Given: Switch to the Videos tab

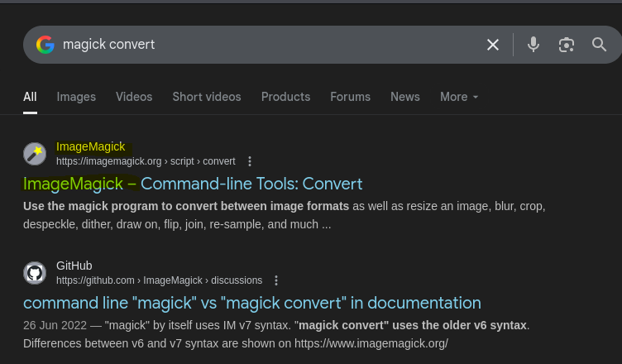Looking at the screenshot, I should (134, 97).
